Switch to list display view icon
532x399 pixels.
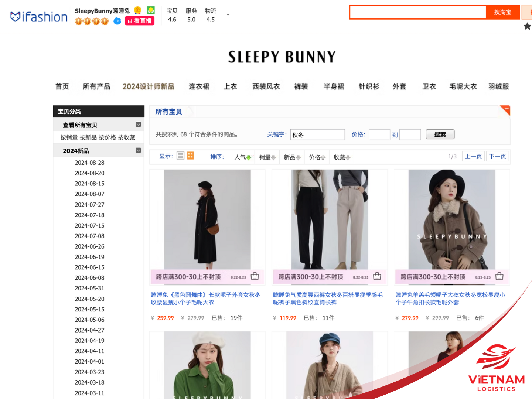180,156
